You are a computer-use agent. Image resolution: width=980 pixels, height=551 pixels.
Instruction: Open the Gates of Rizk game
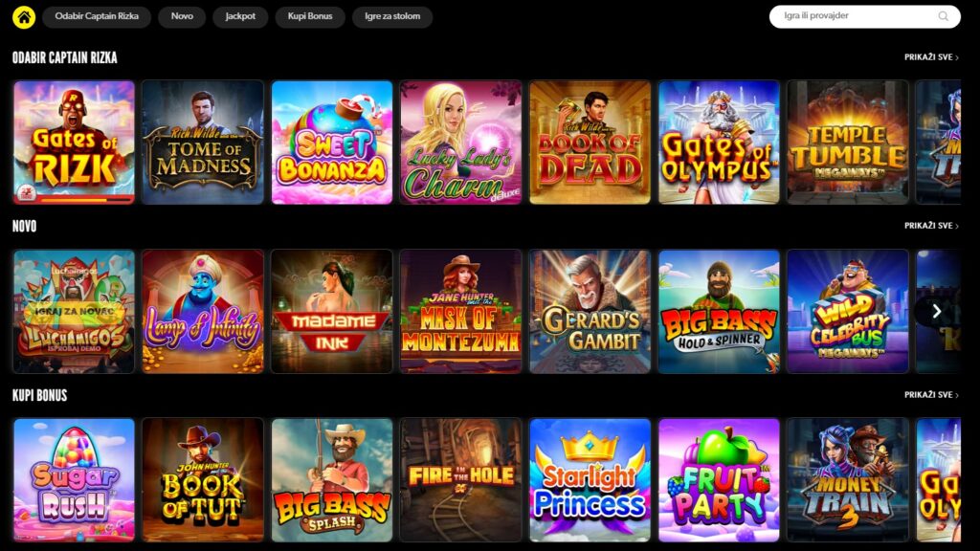pos(74,143)
